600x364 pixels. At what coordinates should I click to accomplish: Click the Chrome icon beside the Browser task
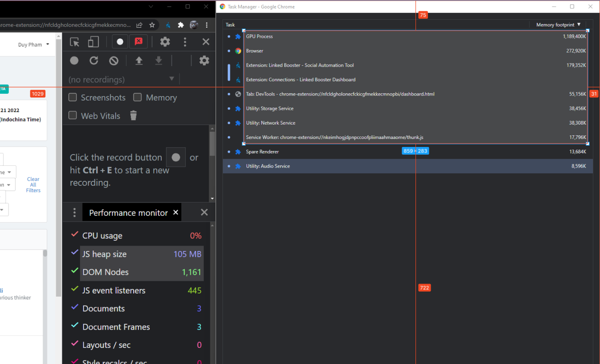(x=238, y=51)
